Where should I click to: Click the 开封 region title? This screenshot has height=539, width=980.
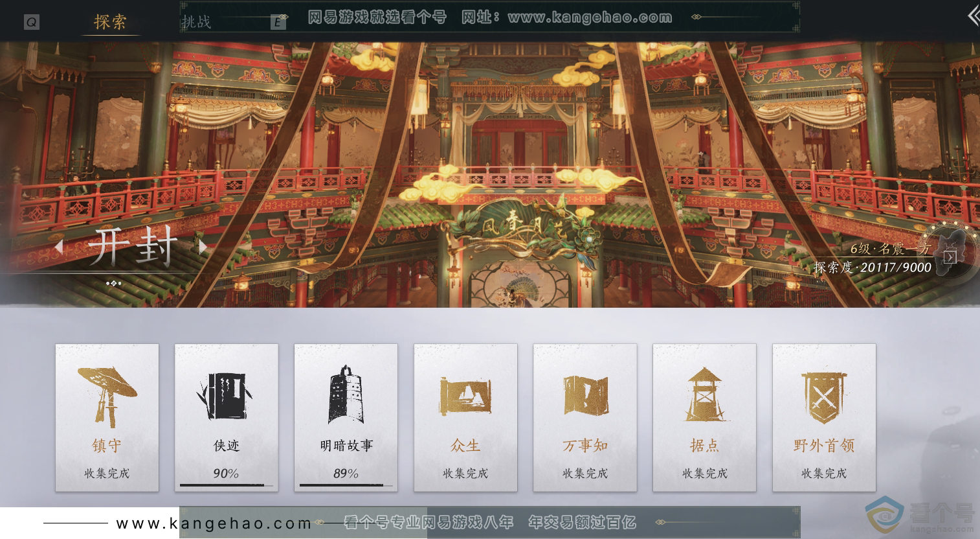click(133, 247)
